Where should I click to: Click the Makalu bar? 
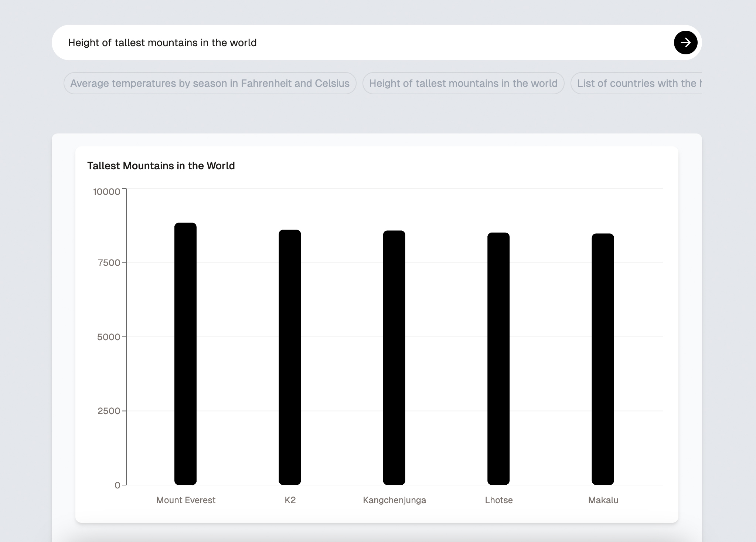tap(603, 359)
